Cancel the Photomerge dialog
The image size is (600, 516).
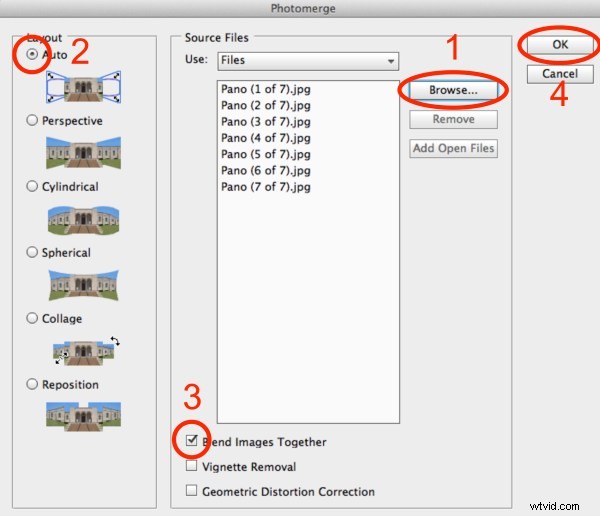(x=560, y=74)
